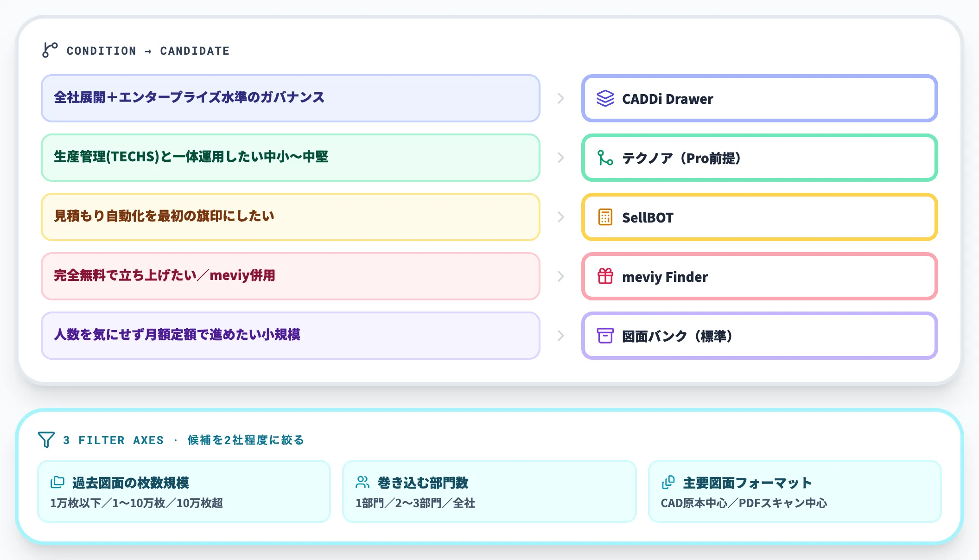Viewport: 979px width, 560px height.
Task: Select the 人数を気にせず月額定額で進めたい小規模 condition
Action: coord(291,336)
